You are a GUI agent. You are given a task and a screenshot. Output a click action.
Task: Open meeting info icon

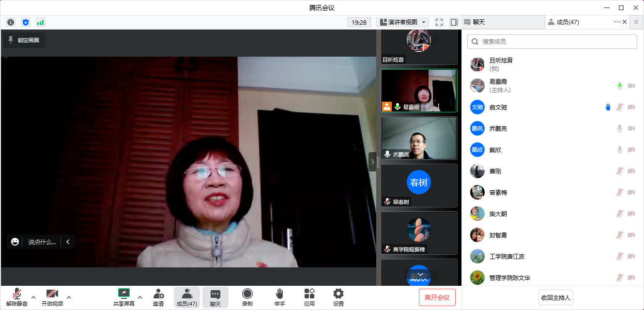point(11,22)
